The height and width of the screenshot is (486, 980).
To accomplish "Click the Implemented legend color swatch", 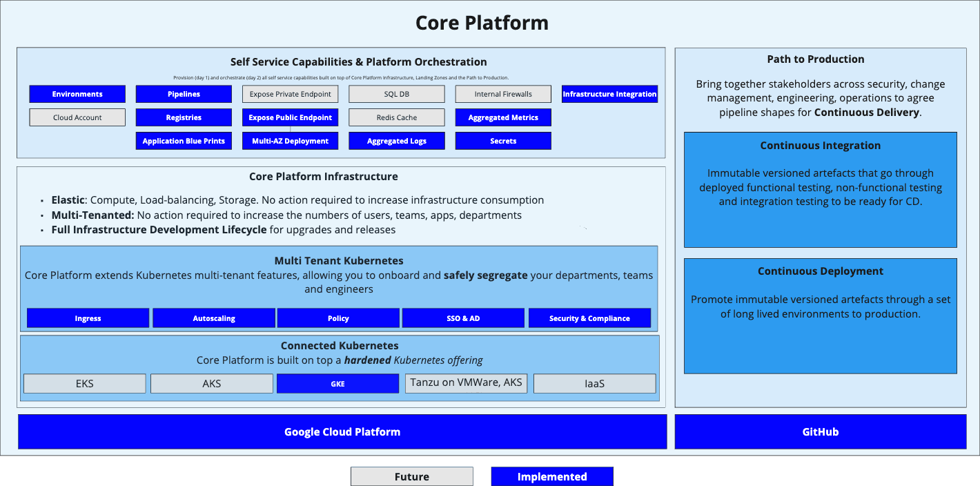I will pyautogui.click(x=551, y=476).
